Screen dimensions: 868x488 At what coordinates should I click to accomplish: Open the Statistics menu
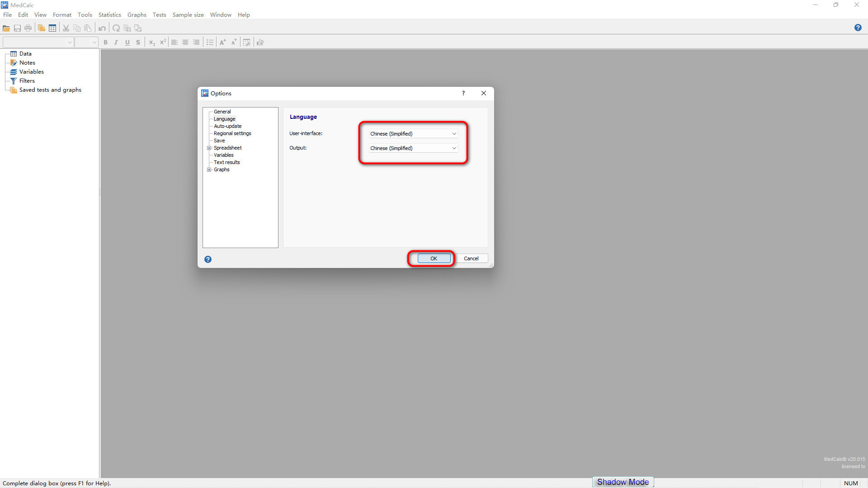click(x=109, y=15)
